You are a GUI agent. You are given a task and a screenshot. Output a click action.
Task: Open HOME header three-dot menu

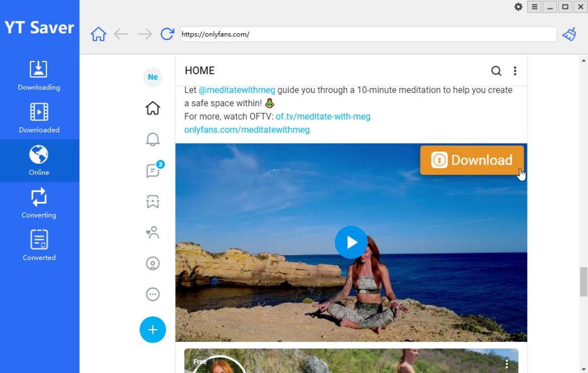click(x=515, y=71)
